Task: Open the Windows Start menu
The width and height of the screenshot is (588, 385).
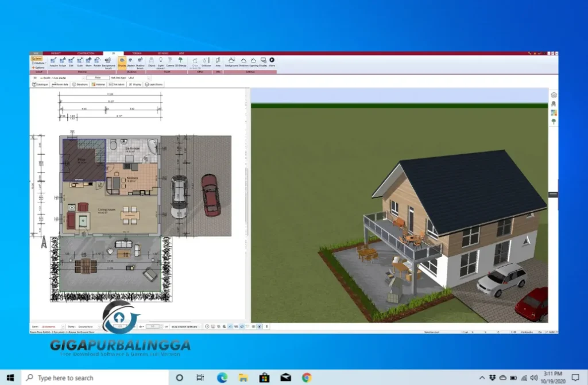Action: click(x=10, y=378)
